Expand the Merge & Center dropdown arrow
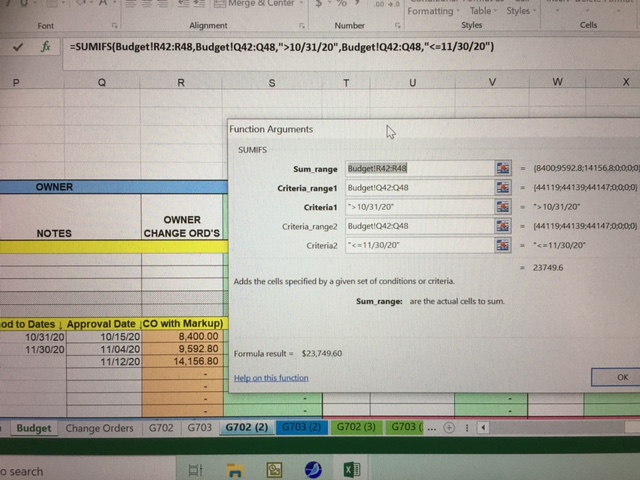The image size is (640, 480). tap(301, 3)
